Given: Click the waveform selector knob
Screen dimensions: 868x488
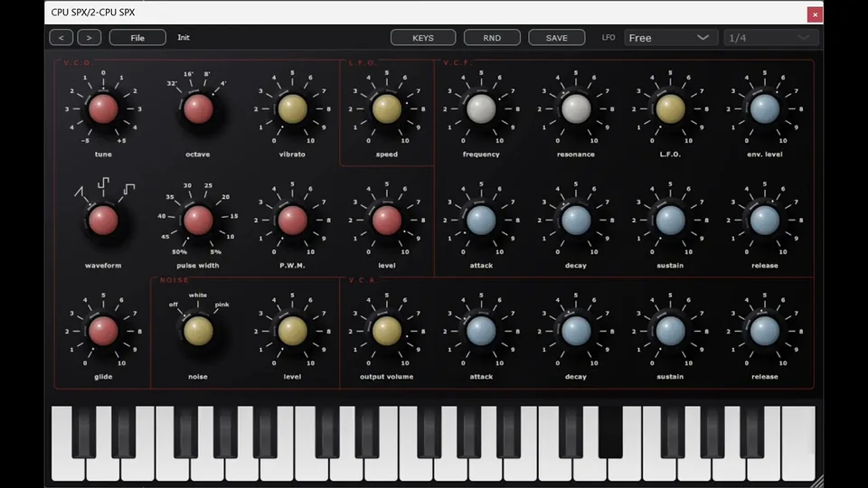Looking at the screenshot, I should pos(103,220).
